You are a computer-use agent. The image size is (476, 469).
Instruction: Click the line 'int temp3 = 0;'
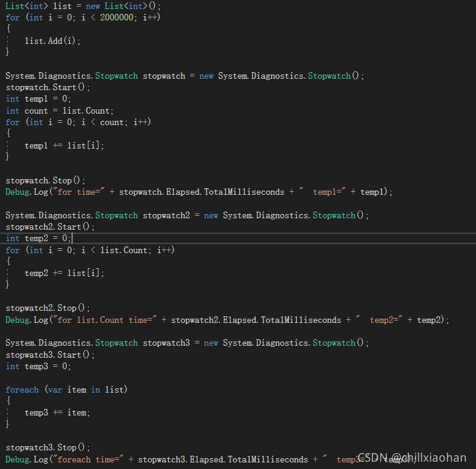coord(39,366)
